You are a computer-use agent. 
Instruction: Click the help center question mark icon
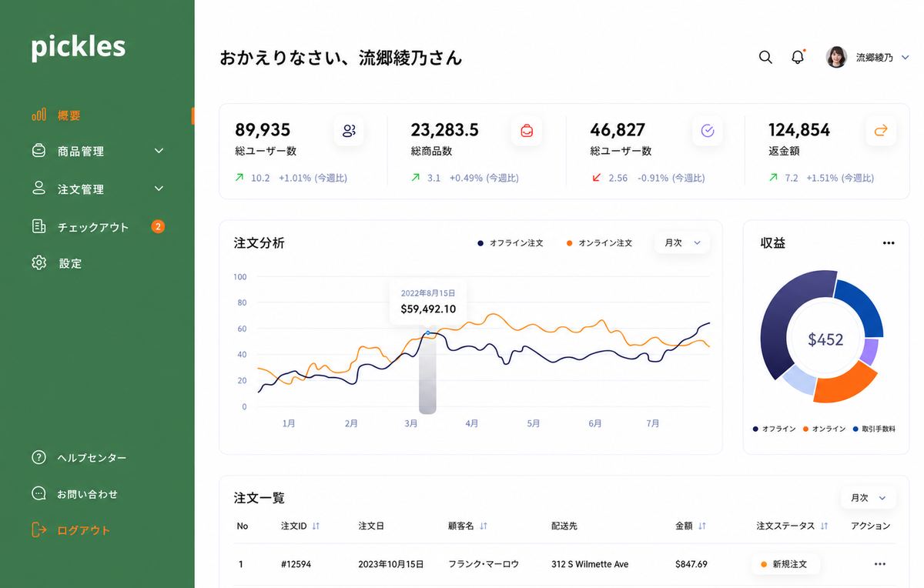38,457
